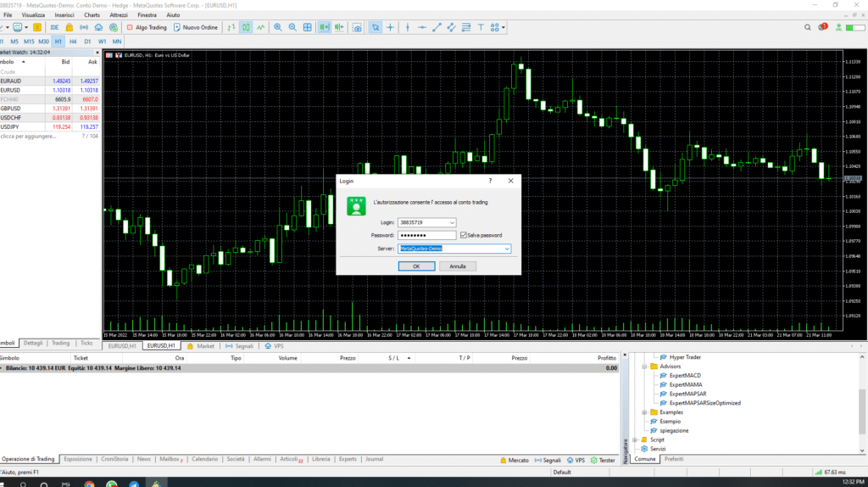Viewport: 868px width, 487px height.
Task: Select the EURAUD row in Market Watch
Action: pos(50,81)
